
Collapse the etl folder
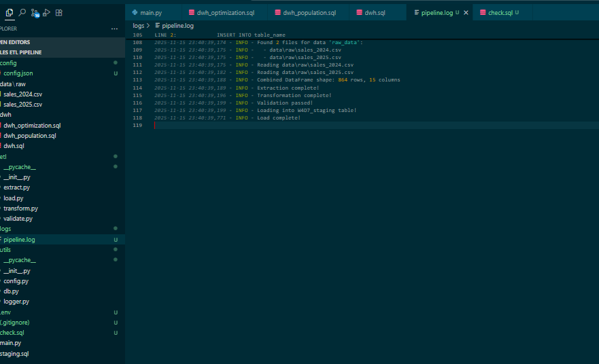coord(63,157)
